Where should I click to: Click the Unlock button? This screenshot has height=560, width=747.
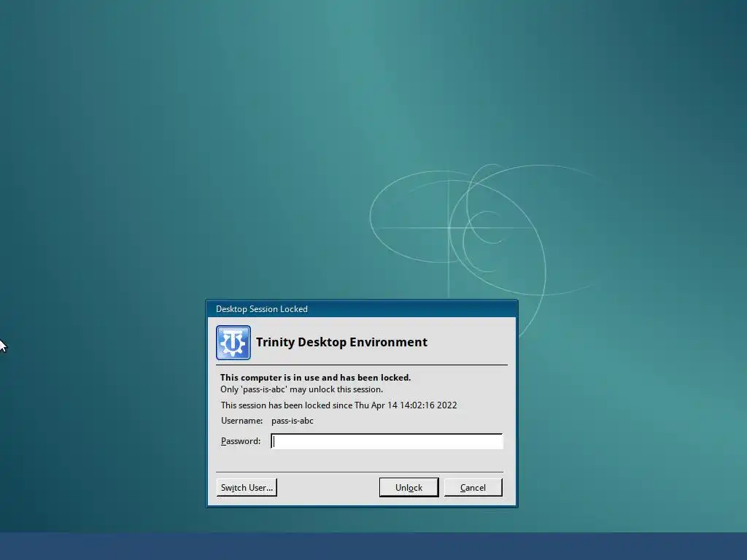[409, 487]
